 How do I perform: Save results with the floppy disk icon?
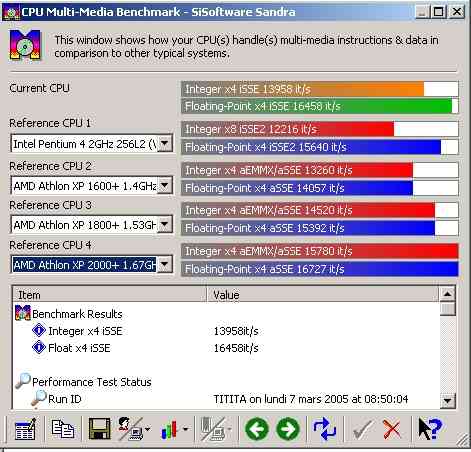tap(99, 429)
